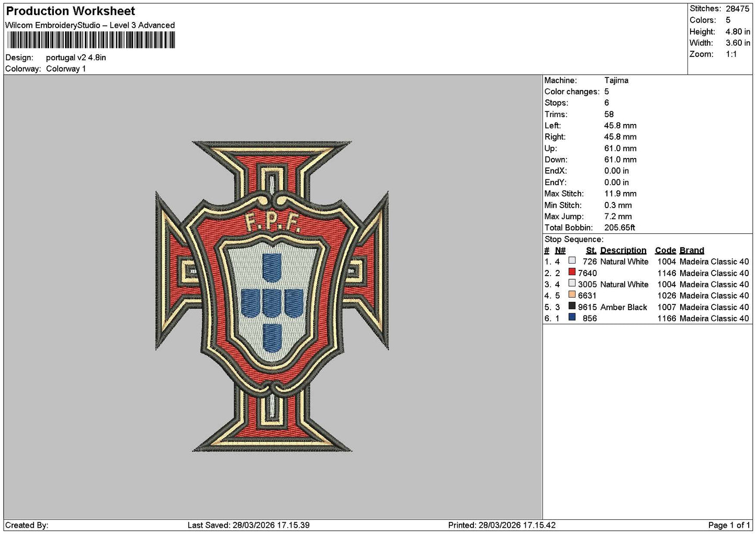The image size is (756, 534).
Task: Click the 'Up:' measurement label
Action: [550, 149]
